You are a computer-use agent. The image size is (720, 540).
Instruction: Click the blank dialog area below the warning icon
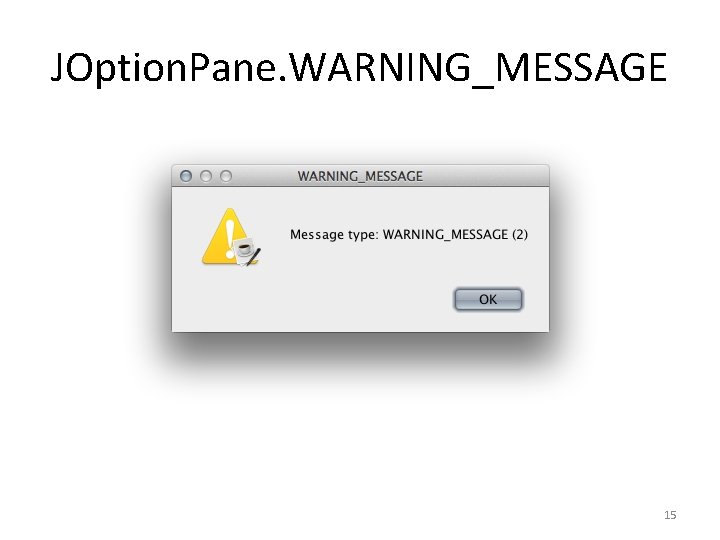(230, 296)
